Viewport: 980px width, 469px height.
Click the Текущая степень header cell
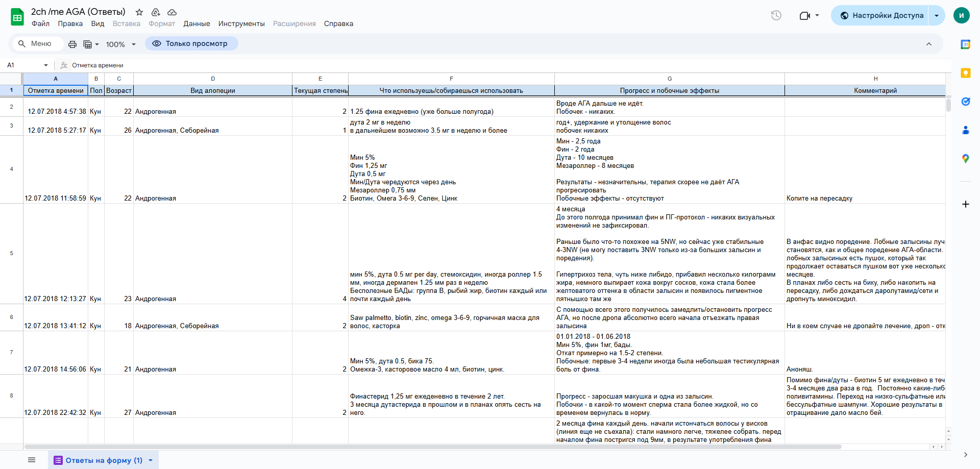[321, 91]
